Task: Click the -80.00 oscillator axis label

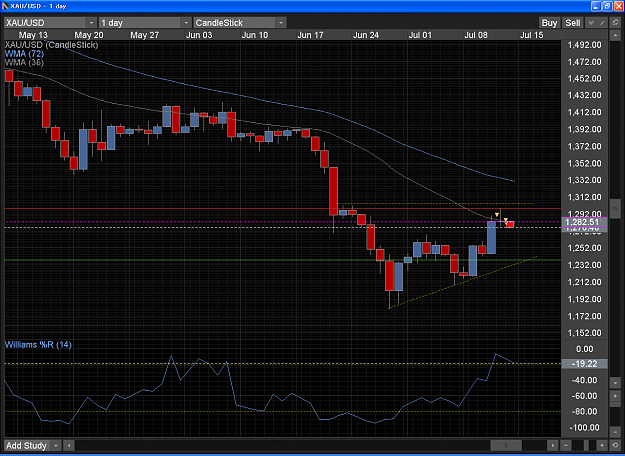Action: (586, 412)
